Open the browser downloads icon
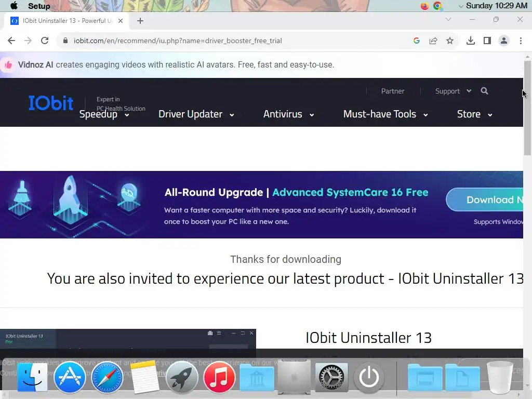The height and width of the screenshot is (399, 532). tap(470, 41)
